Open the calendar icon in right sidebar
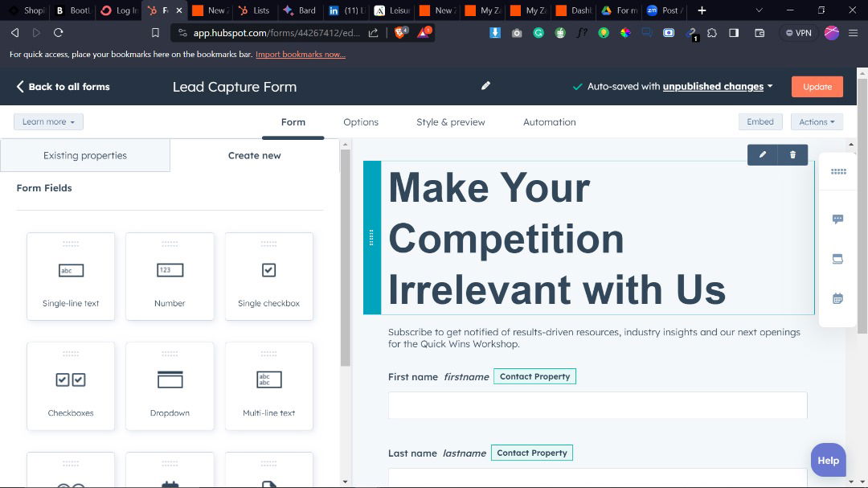Viewport: 868px width, 488px height. coord(837,298)
